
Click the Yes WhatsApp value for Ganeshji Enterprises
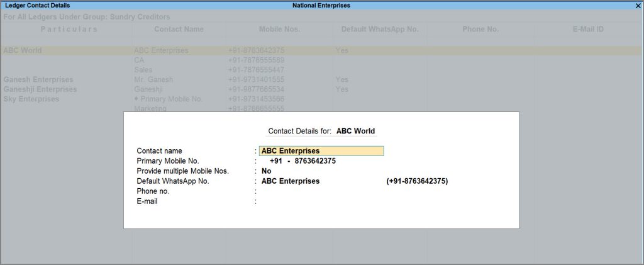coord(341,89)
